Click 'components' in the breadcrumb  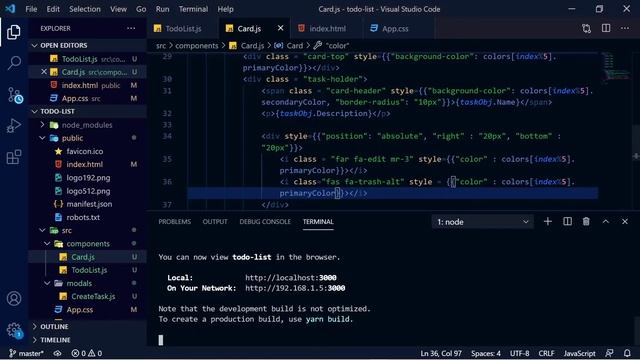tap(197, 46)
